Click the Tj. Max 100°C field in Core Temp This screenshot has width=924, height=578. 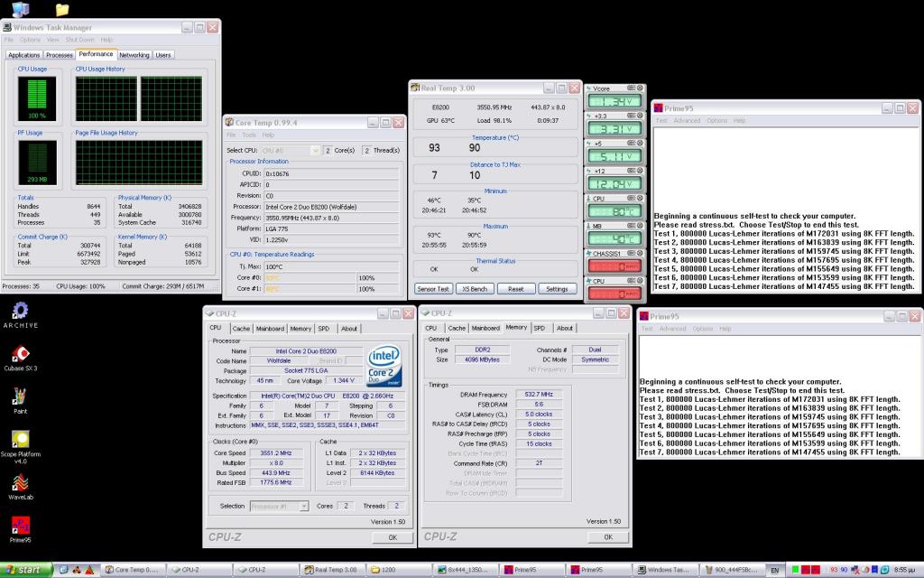coord(331,266)
